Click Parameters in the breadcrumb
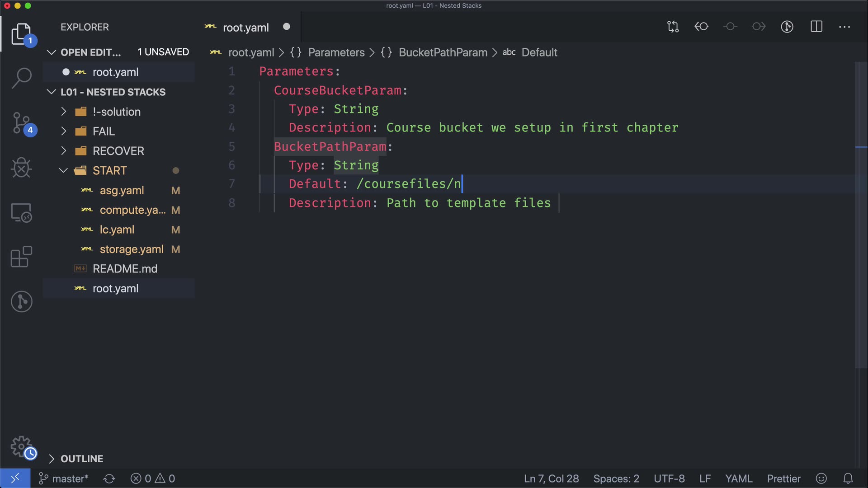Image resolution: width=868 pixels, height=488 pixels. point(336,52)
